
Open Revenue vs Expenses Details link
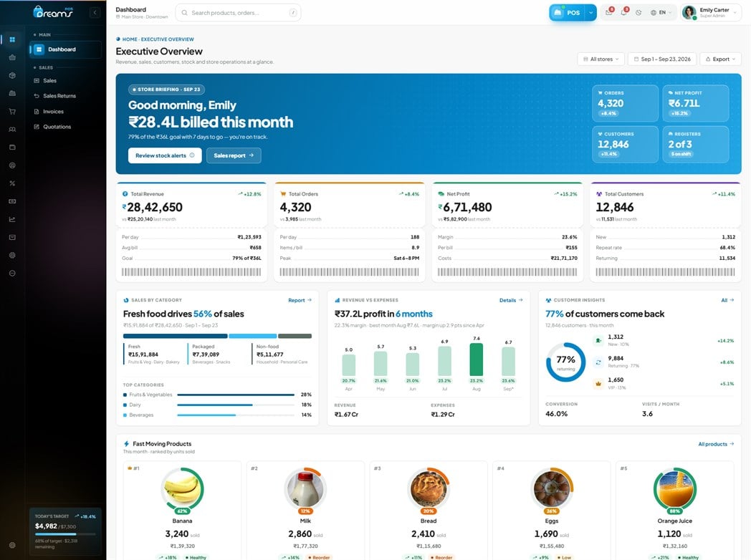tap(511, 300)
